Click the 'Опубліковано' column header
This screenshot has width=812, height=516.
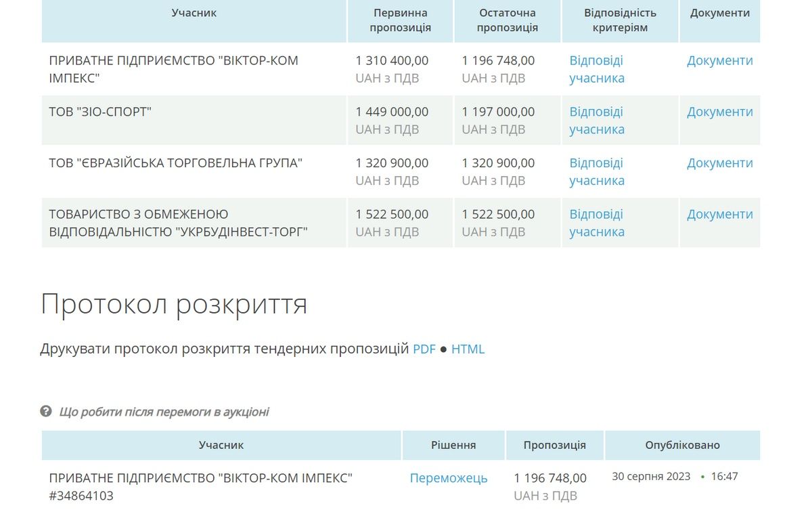[682, 445]
